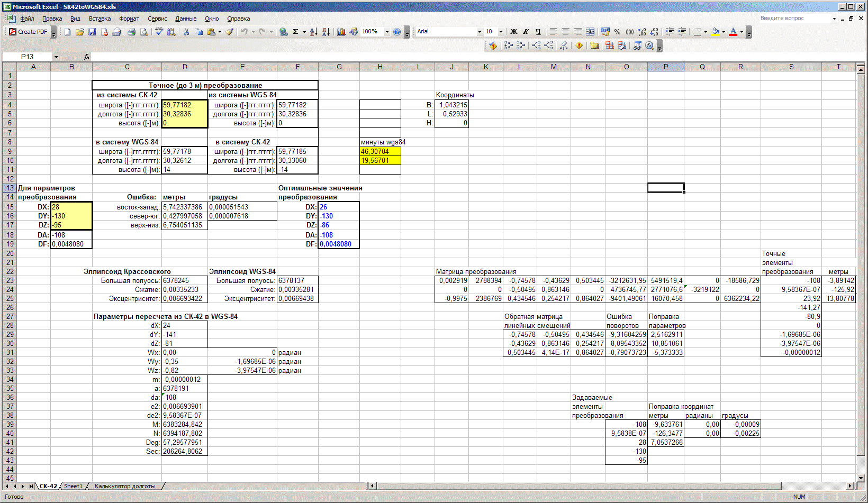Click the Create PDF button
Screen dimensions: 868x503
[28, 32]
